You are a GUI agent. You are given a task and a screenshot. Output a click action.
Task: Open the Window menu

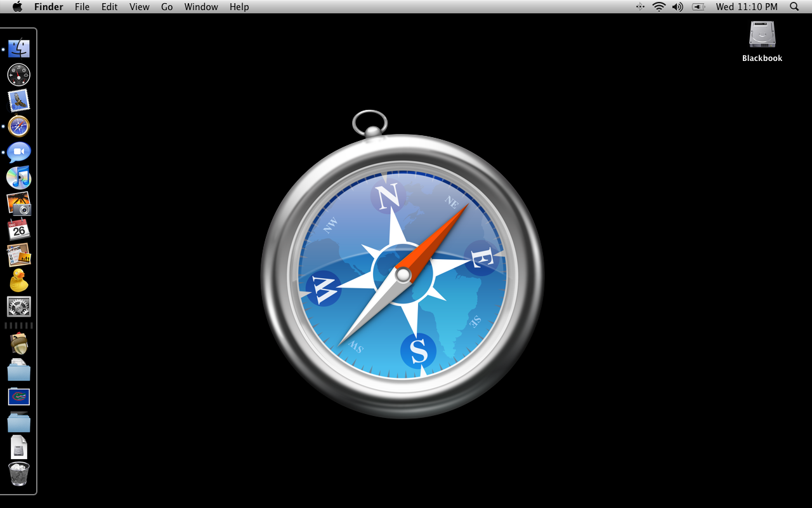point(201,7)
